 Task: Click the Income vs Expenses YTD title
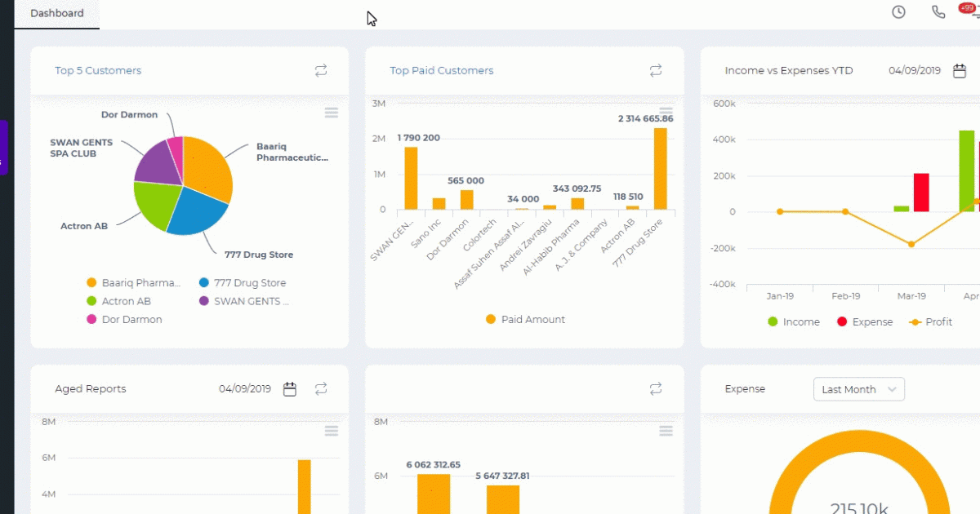click(x=789, y=71)
